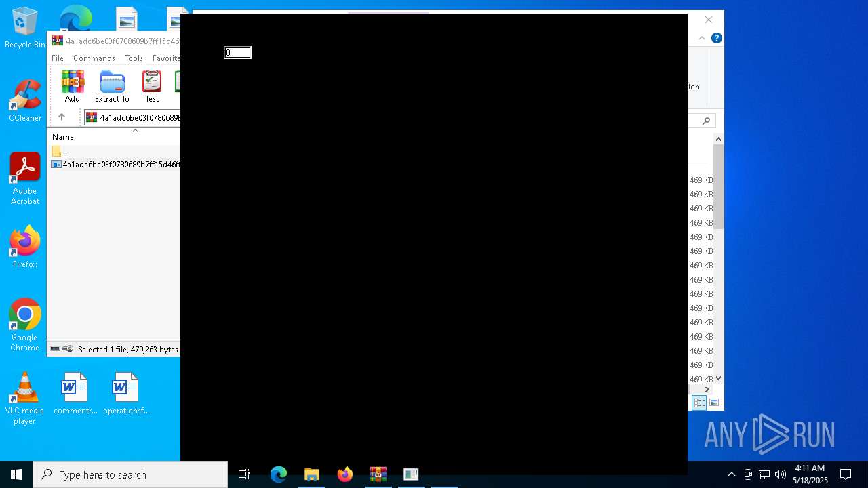This screenshot has height=488, width=868.
Task: Open File Explorer help question mark
Action: [716, 38]
